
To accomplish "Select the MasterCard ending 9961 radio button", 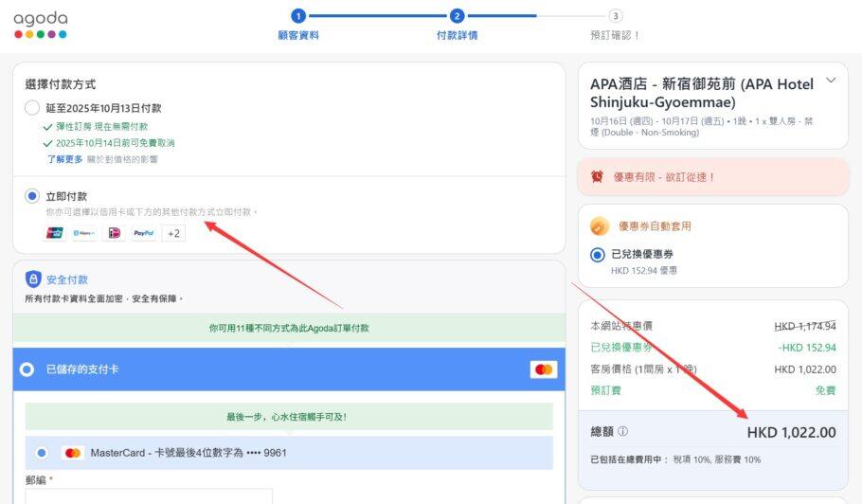I will pos(42,453).
